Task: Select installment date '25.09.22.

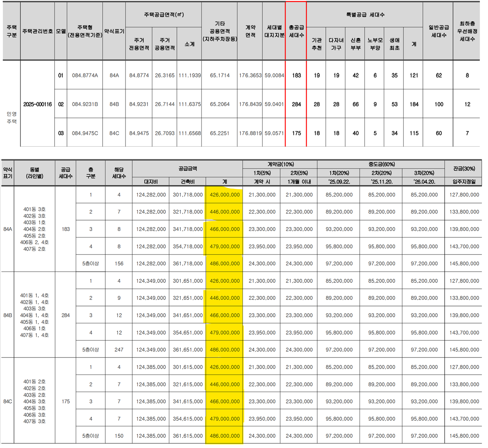Action: click(x=339, y=181)
